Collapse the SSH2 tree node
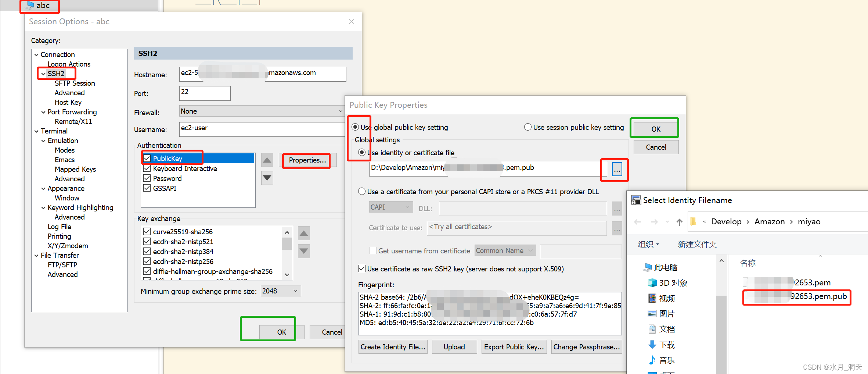Image resolution: width=868 pixels, height=374 pixels. pos(43,74)
